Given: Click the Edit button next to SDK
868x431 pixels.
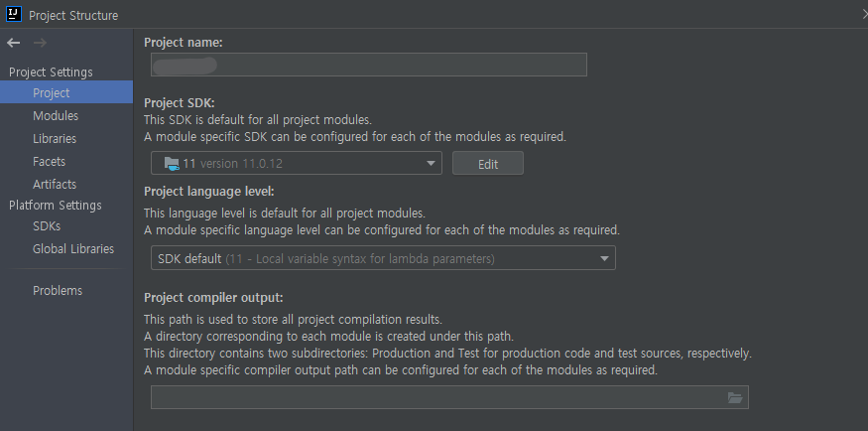Looking at the screenshot, I should 487,164.
